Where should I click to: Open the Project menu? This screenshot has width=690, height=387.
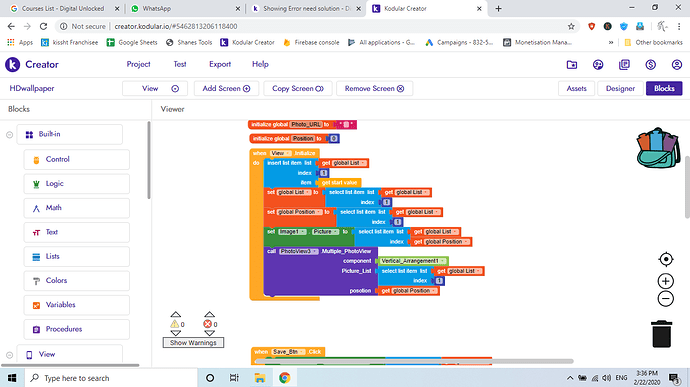click(x=138, y=64)
